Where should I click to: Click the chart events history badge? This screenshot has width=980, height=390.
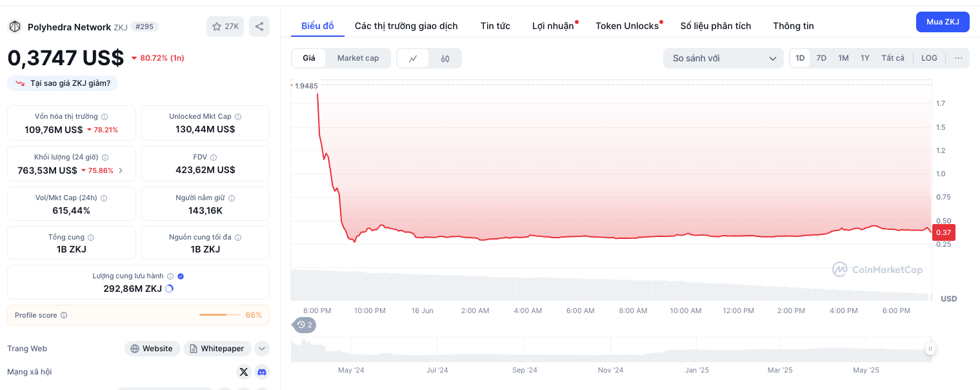point(305,325)
